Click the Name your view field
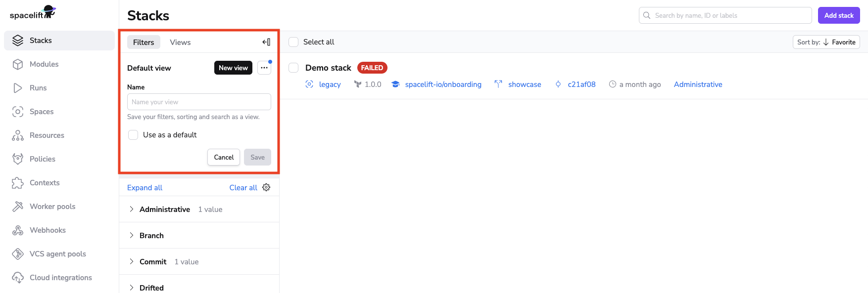 (x=199, y=102)
